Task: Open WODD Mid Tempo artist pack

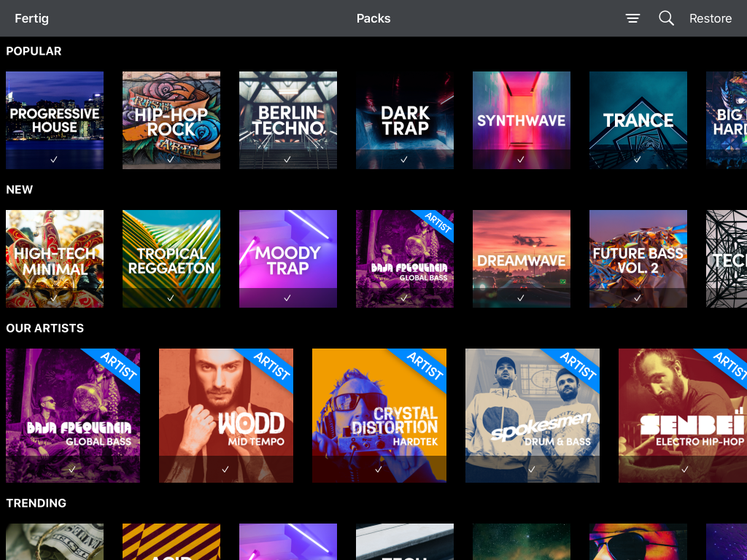Action: (226, 415)
